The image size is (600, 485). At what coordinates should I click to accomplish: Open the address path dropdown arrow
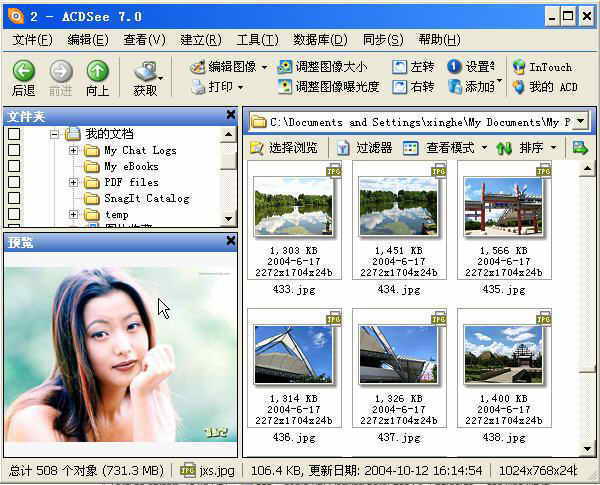click(x=580, y=121)
